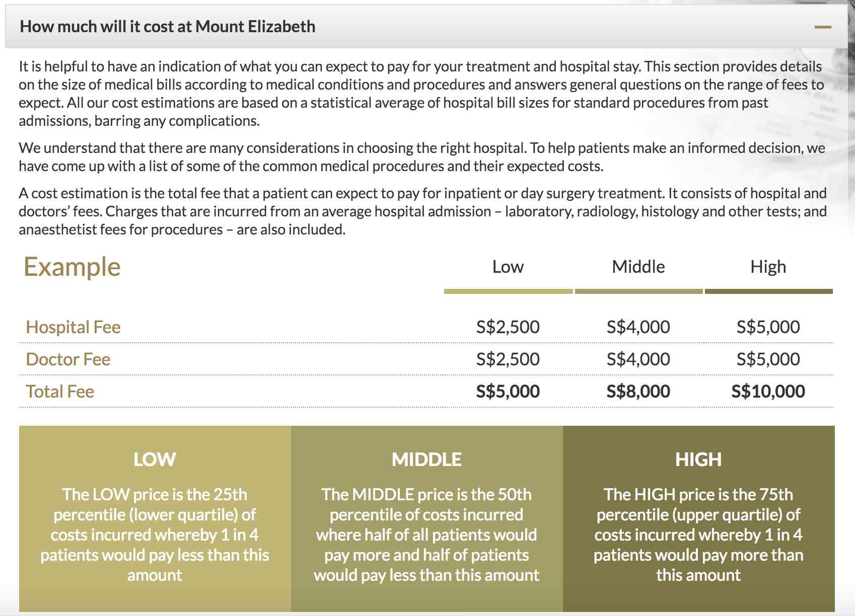855x616 pixels.
Task: Click the Middle Total Fee value S$8,000
Action: click(x=638, y=392)
